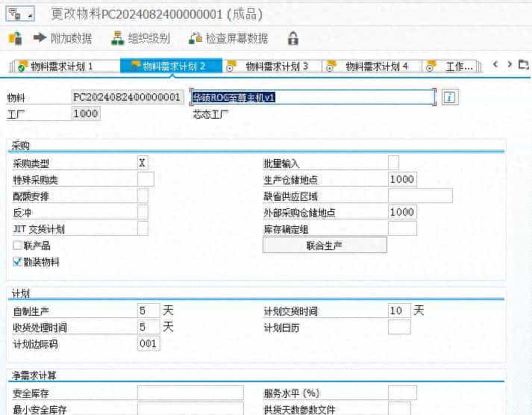The height and width of the screenshot is (415, 532).
Task: Open 附加数据 additional data
Action: tap(63, 38)
